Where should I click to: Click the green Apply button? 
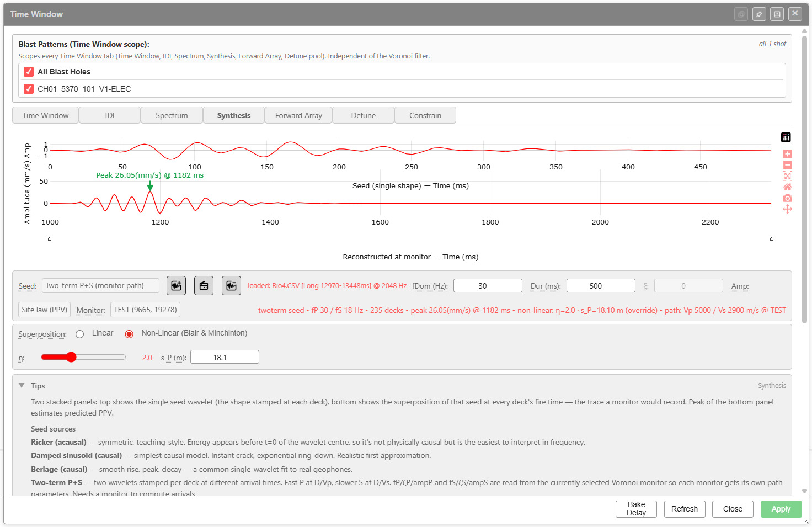coord(781,509)
